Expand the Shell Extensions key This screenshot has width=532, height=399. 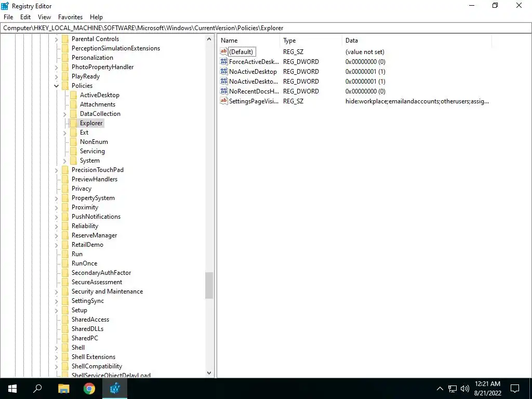coord(56,357)
